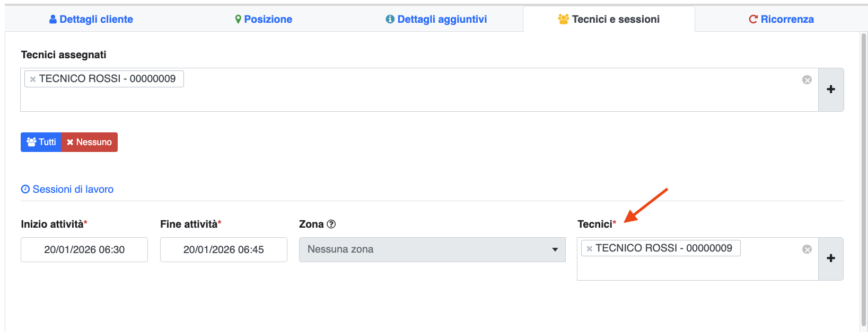Screen dimensions: 868x332
Task: Click plus button beside Tecnici assegnati field
Action: pyautogui.click(x=830, y=89)
